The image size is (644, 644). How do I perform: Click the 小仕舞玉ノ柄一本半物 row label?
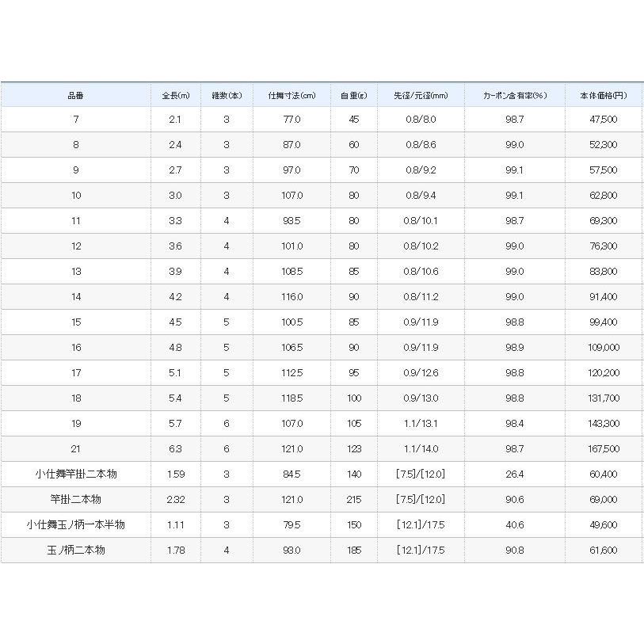[x=75, y=525]
